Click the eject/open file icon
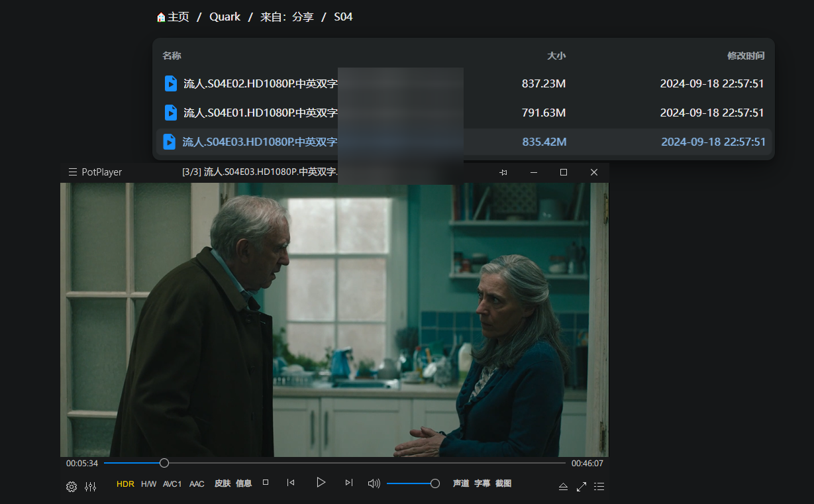The width and height of the screenshot is (814, 504). click(x=563, y=487)
